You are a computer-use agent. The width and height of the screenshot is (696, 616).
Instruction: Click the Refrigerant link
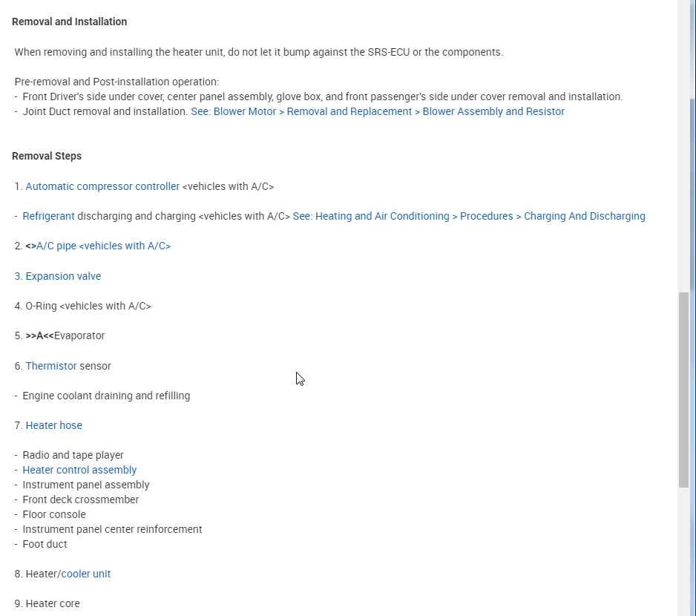tap(48, 216)
